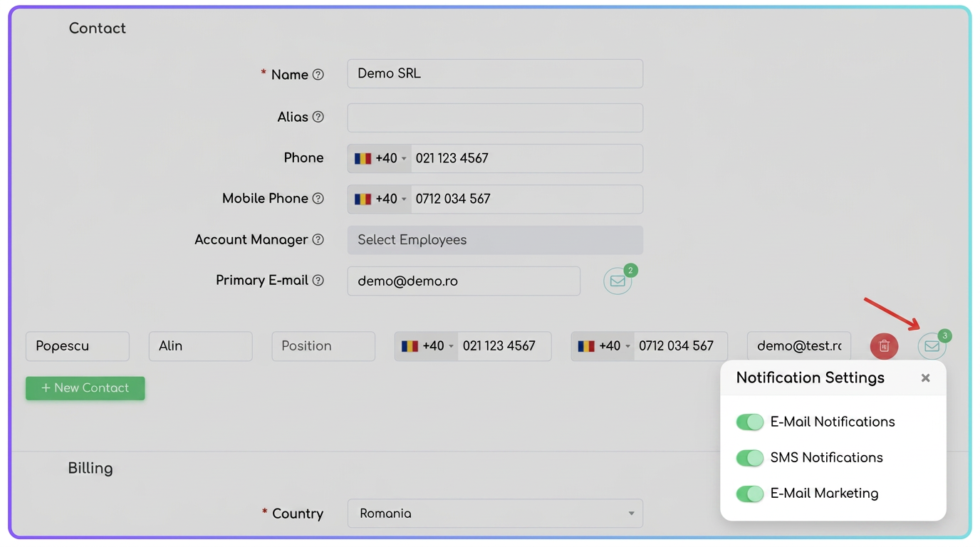
Task: Delete contact with red trash icon
Action: point(884,346)
